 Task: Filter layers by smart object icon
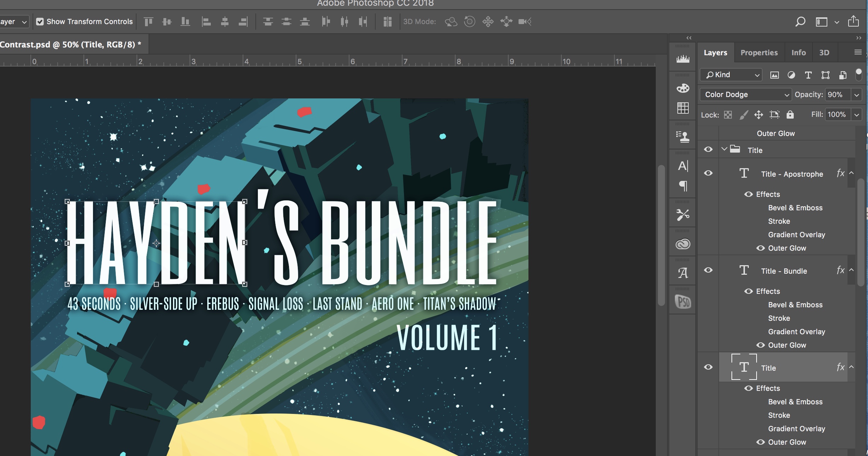(843, 75)
